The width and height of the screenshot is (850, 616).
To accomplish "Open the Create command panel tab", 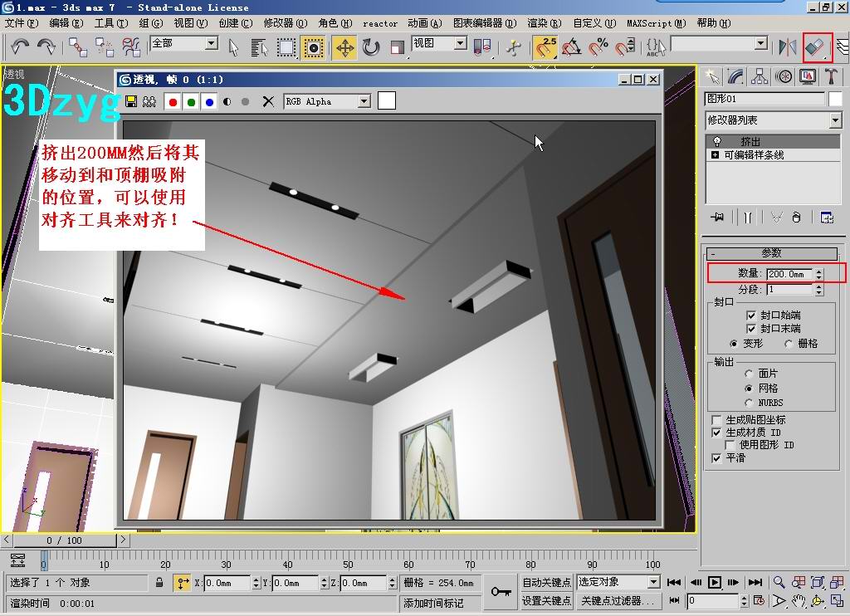I will point(713,77).
